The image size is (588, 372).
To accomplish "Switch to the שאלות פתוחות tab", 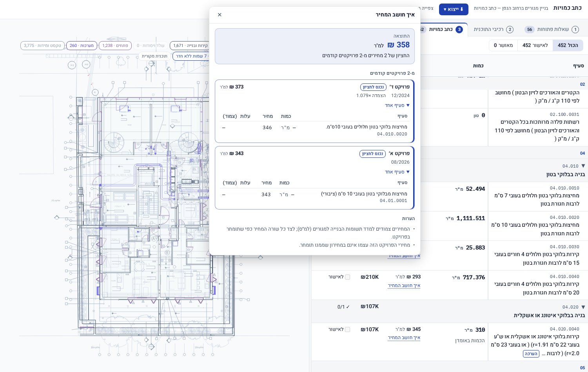I will pyautogui.click(x=552, y=29).
